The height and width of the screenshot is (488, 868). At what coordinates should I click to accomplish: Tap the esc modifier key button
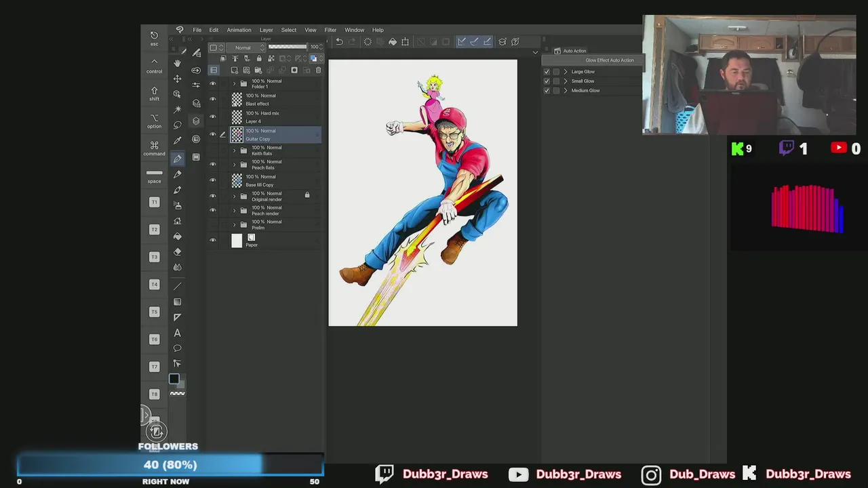click(x=154, y=39)
